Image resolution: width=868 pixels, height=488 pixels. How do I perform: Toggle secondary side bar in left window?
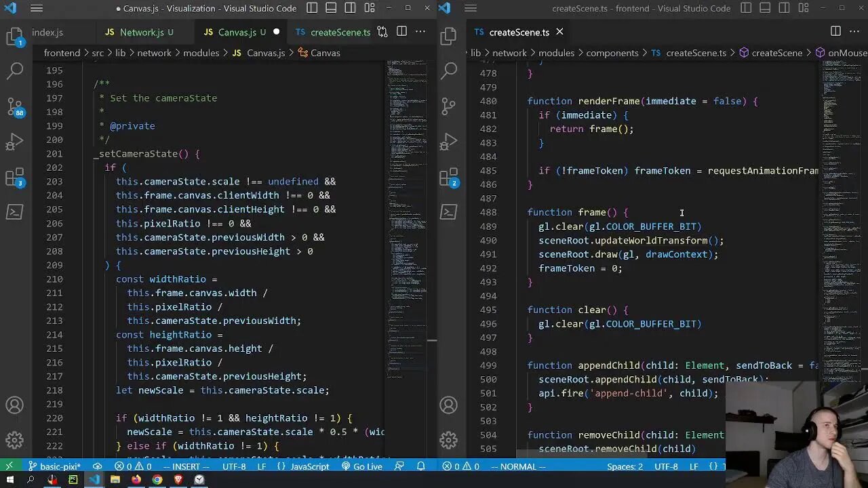[x=350, y=8]
